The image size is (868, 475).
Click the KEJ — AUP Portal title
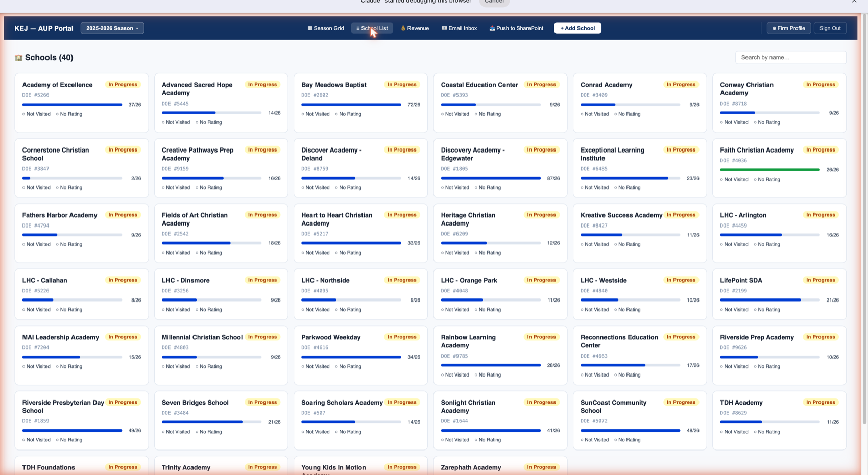[44, 28]
